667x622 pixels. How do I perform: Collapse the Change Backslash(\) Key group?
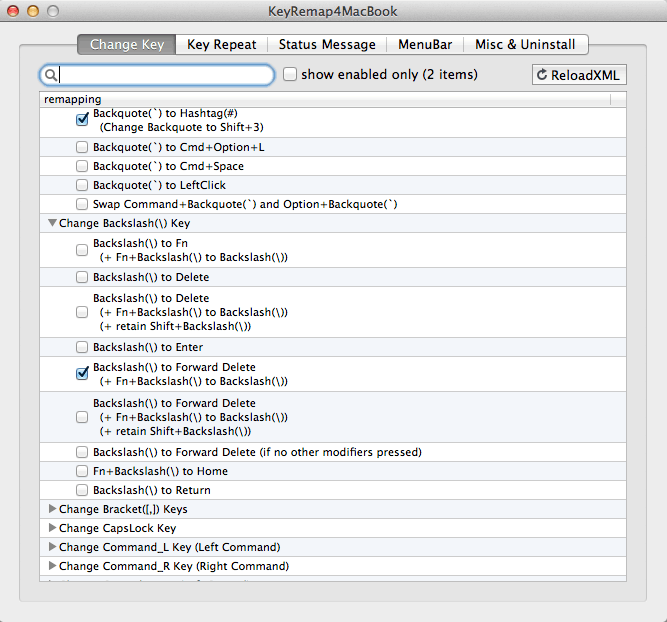pyautogui.click(x=52, y=223)
